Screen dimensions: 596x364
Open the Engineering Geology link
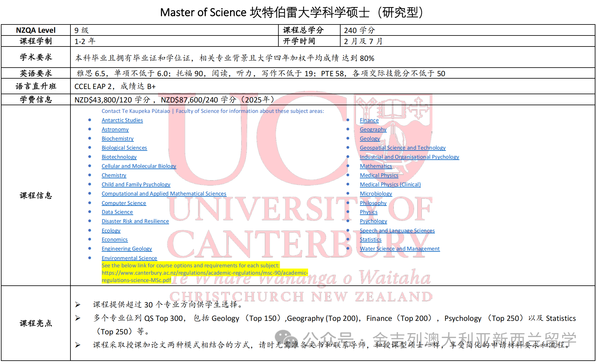[x=127, y=249]
